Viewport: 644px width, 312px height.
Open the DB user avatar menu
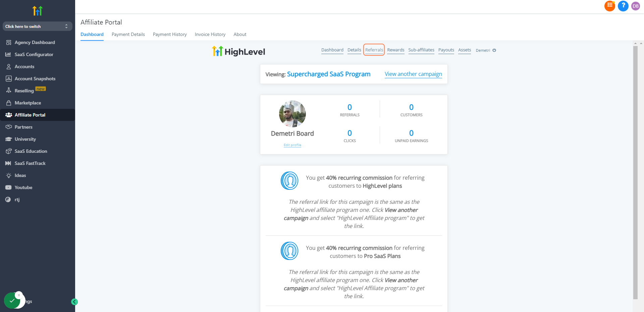tap(636, 6)
